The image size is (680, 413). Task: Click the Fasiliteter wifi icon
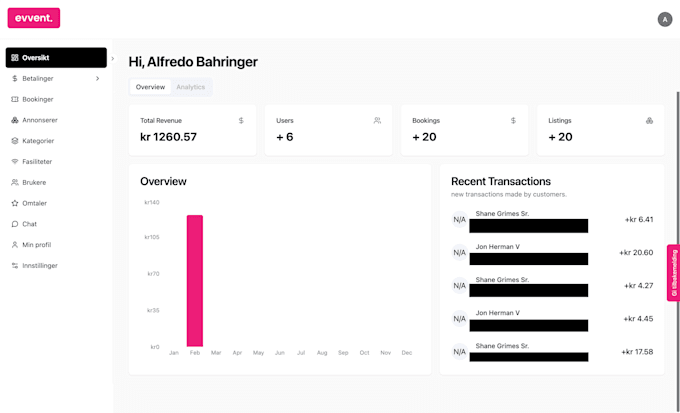point(14,162)
